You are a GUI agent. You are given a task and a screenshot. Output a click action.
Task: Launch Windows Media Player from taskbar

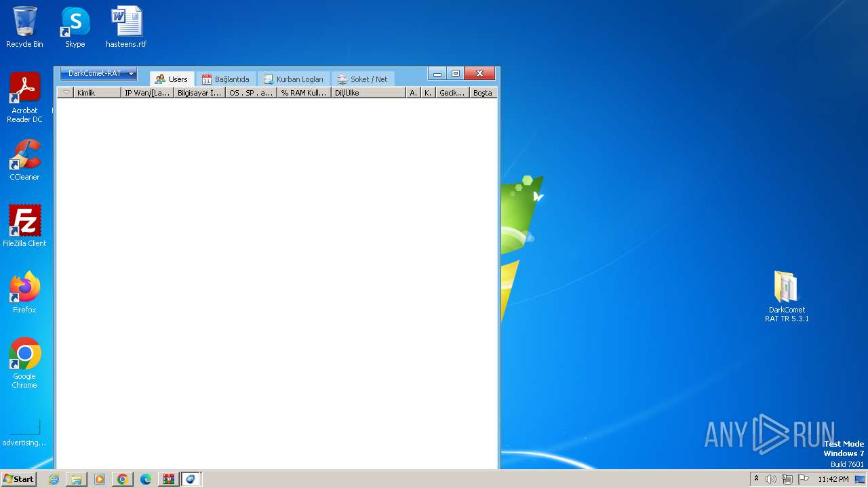100,479
